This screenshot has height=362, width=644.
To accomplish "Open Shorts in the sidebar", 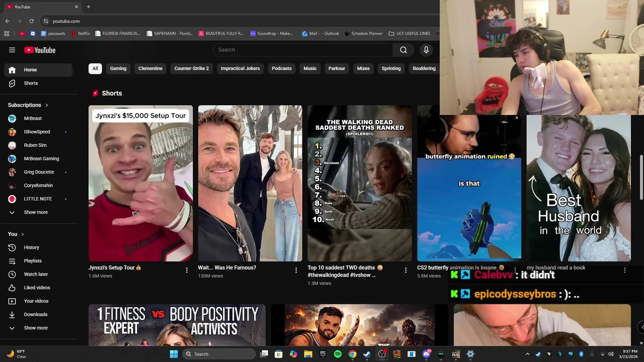I will coord(38,83).
